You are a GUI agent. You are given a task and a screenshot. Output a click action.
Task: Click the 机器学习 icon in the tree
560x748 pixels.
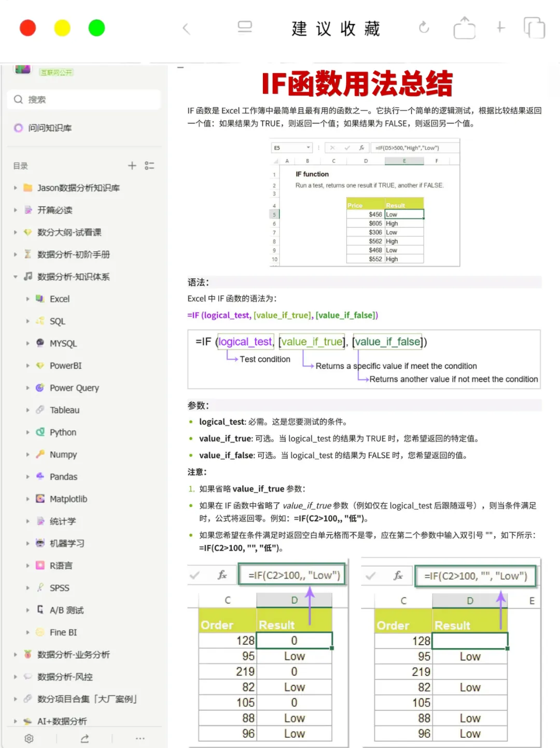[x=40, y=543]
